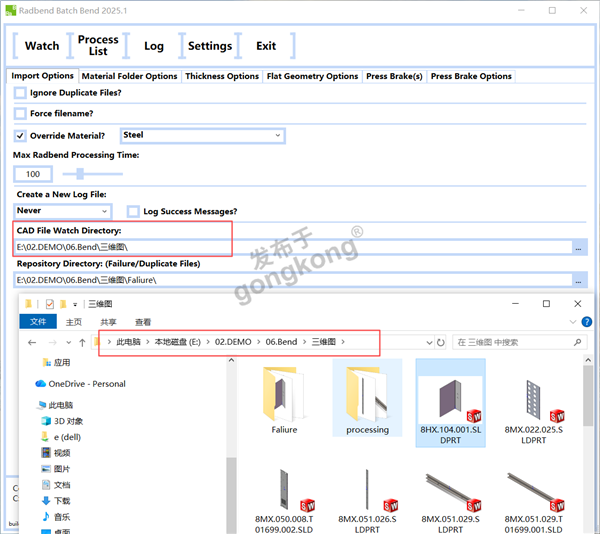Screen dimensions: 600x534
Task: Open the recent locations dropdown arrow
Action: click(x=68, y=342)
